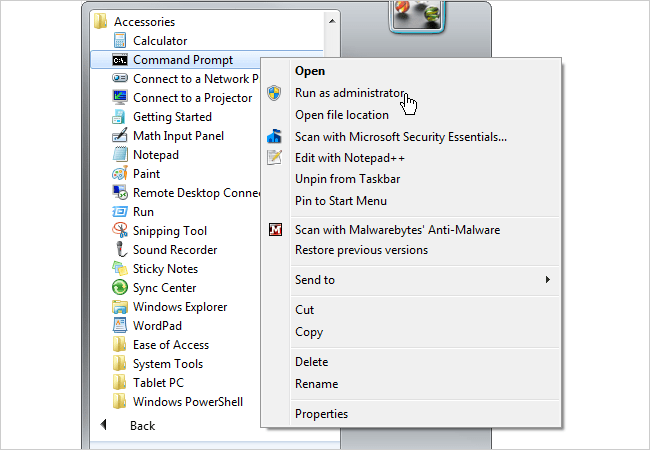Image resolution: width=650 pixels, height=450 pixels.
Task: Select Pin to Start Menu
Action: click(x=341, y=201)
